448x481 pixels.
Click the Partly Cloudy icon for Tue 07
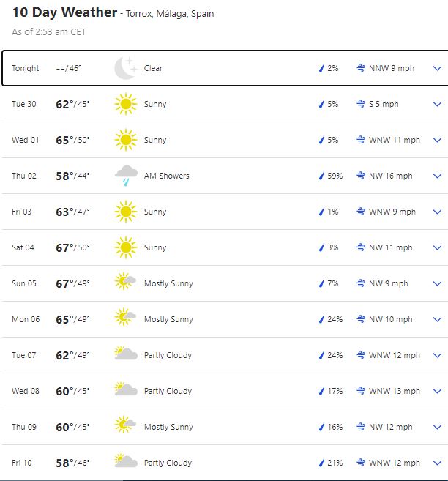pyautogui.click(x=126, y=355)
